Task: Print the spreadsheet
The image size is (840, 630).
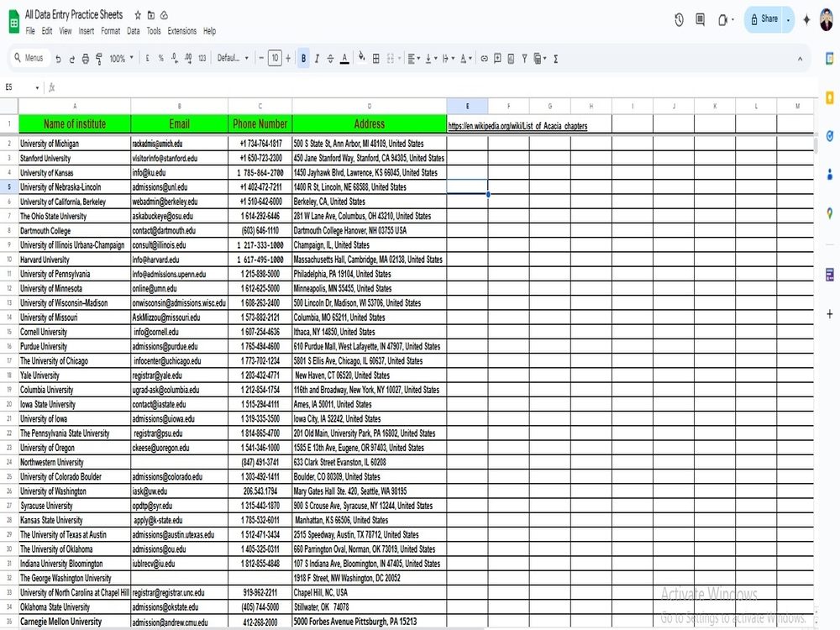Action: [85, 59]
